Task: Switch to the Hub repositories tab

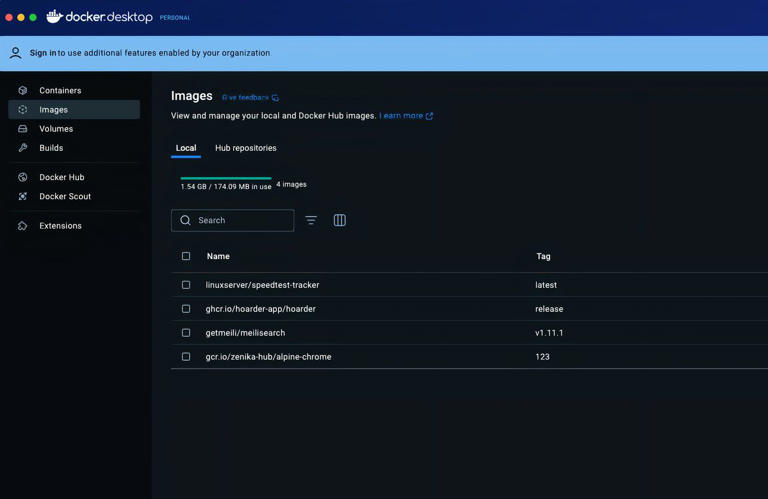Action: [x=245, y=148]
